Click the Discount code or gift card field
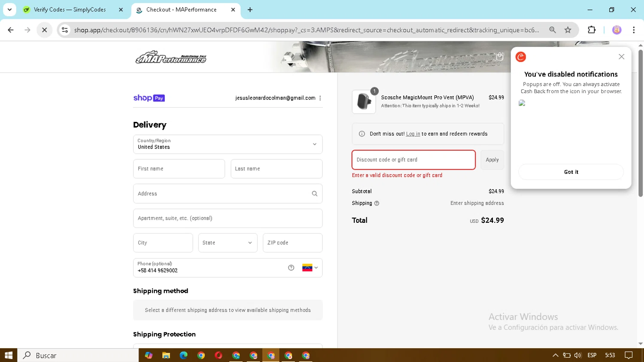This screenshot has height=362, width=644. tap(413, 160)
